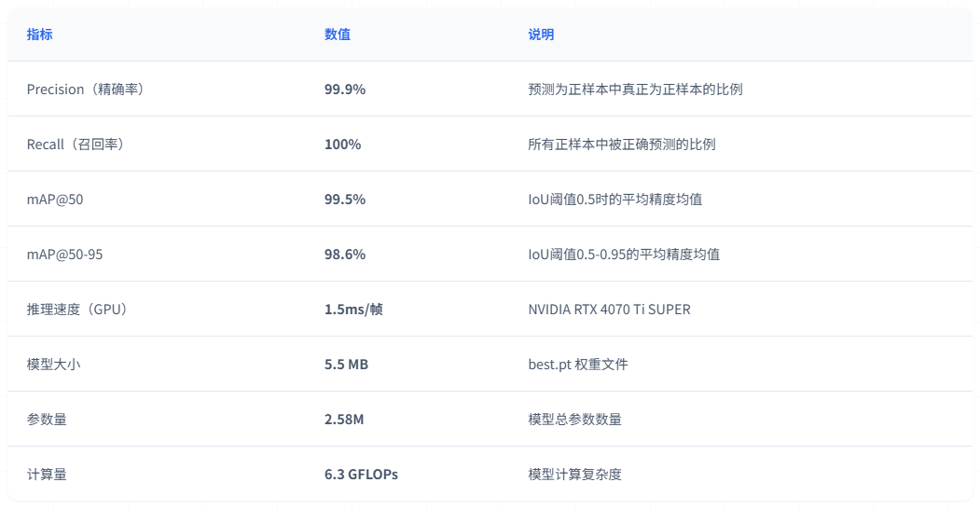Click the 指标 column header
Image resolution: width=980 pixels, height=510 pixels.
[x=39, y=34]
